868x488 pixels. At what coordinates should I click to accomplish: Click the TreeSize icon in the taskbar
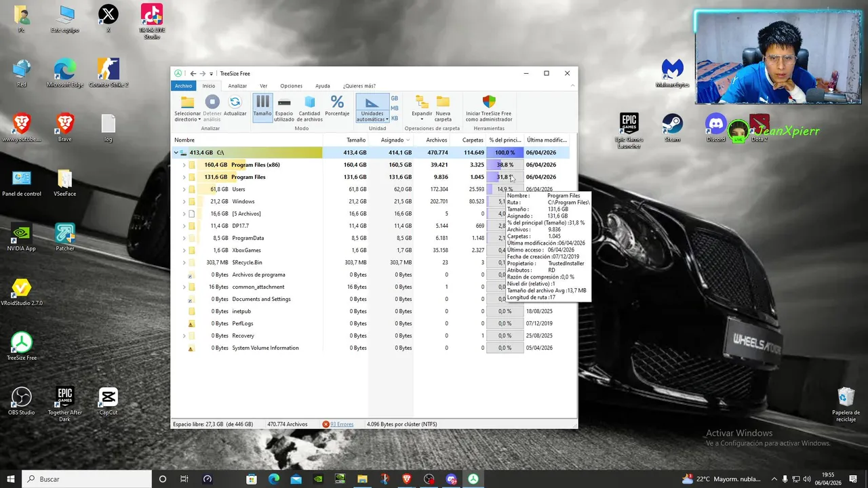click(473, 479)
